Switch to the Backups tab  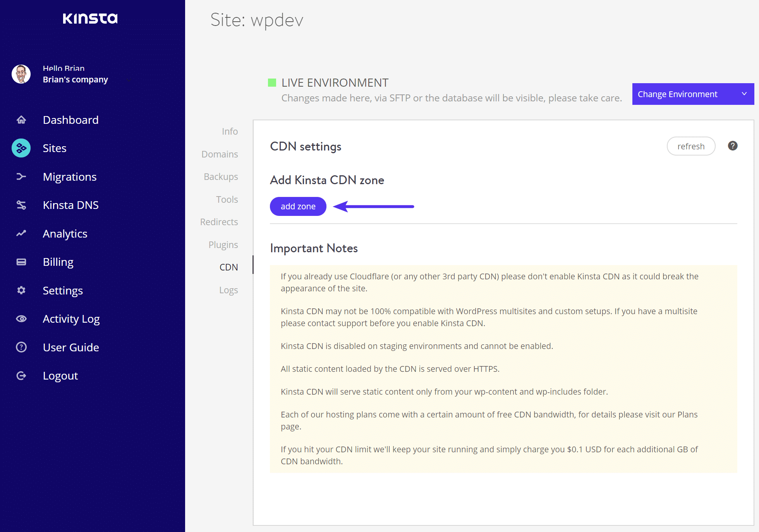221,176
